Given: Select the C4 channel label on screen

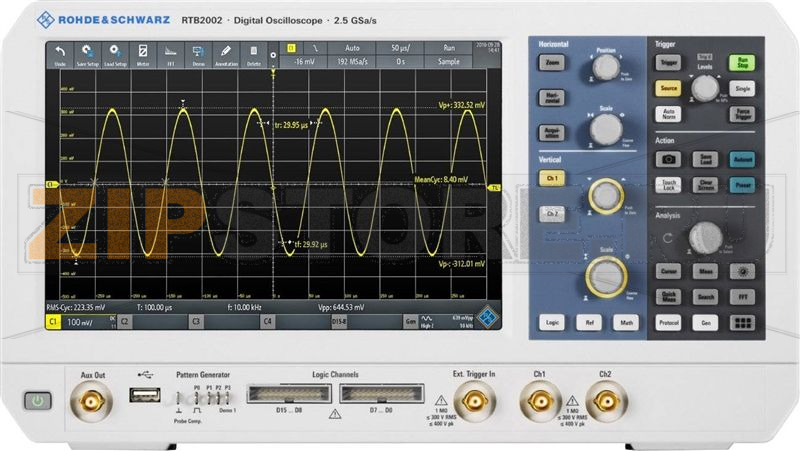Looking at the screenshot, I should click(x=267, y=321).
